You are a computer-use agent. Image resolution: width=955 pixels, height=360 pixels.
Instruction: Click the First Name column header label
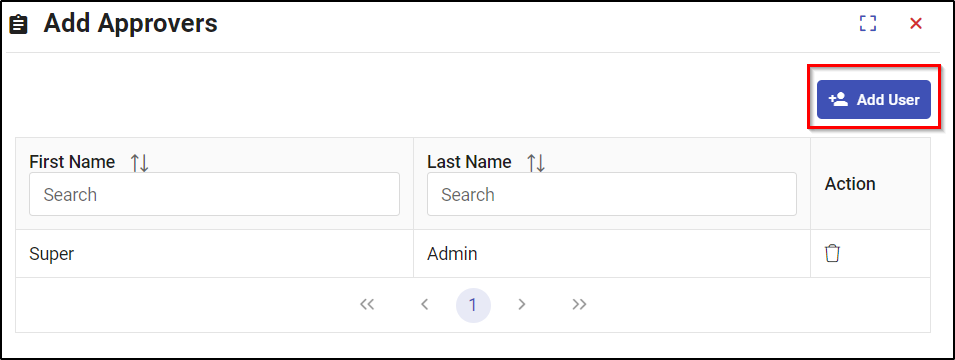pyautogui.click(x=72, y=162)
